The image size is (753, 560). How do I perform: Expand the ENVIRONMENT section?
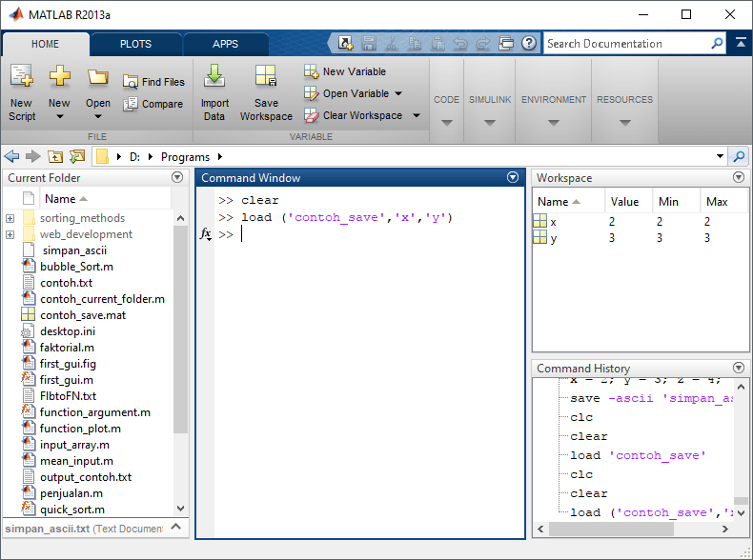click(554, 123)
